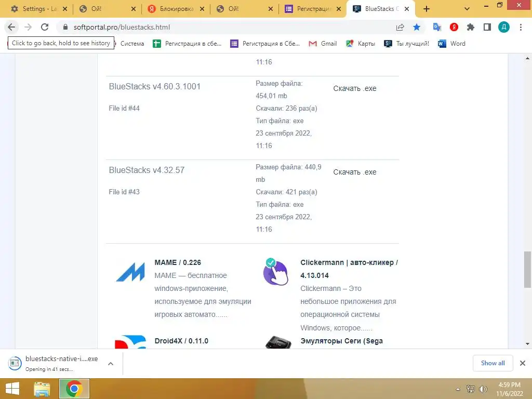Click the forward navigation arrow
The image size is (532, 399).
point(28,27)
